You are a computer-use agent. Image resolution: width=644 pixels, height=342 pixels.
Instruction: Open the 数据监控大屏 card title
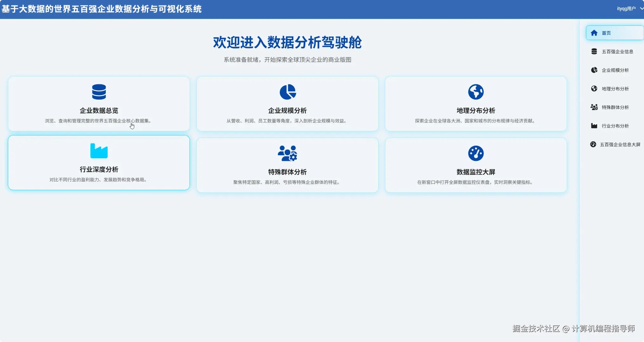pos(476,172)
